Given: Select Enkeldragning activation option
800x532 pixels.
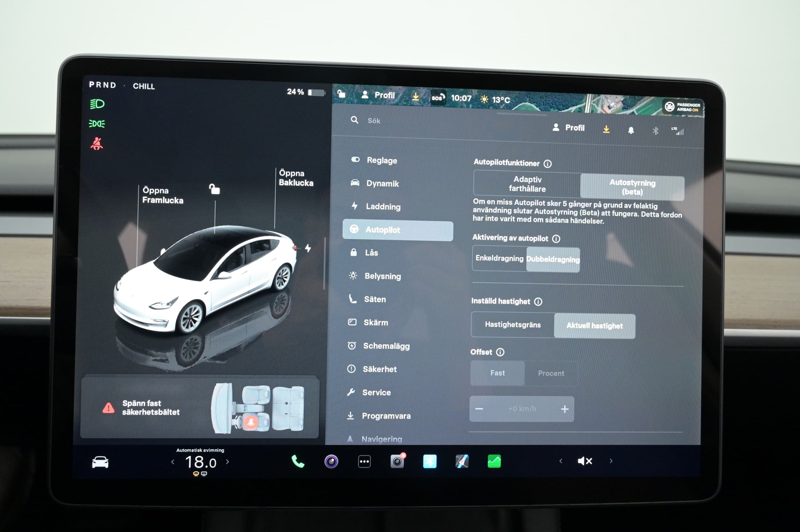Looking at the screenshot, I should click(x=499, y=258).
